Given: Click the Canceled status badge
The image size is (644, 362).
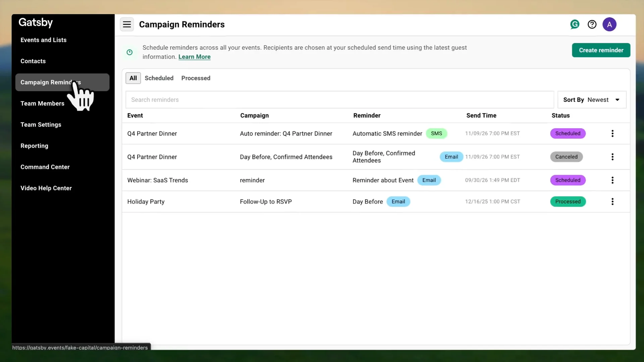Looking at the screenshot, I should tap(566, 157).
